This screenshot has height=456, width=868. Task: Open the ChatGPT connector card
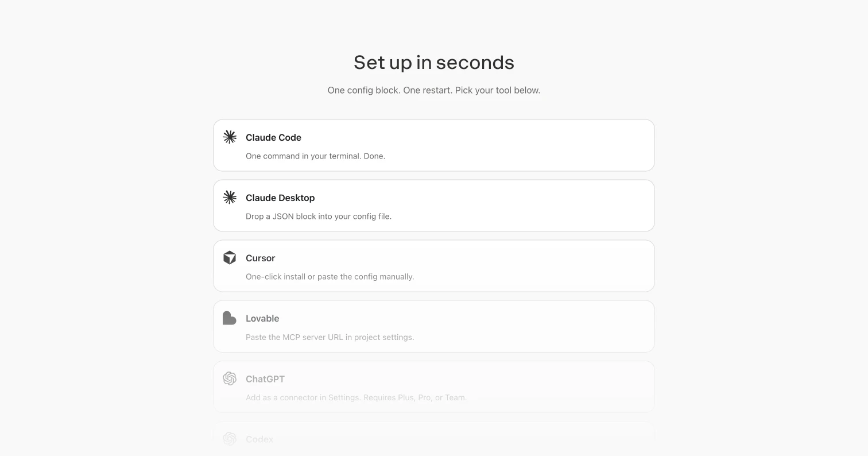coord(433,386)
